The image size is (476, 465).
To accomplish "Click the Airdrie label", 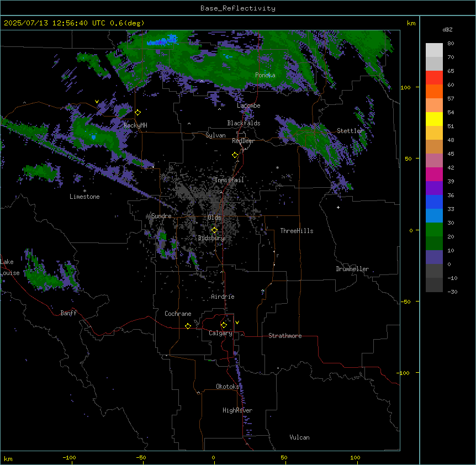I will click(x=223, y=297).
